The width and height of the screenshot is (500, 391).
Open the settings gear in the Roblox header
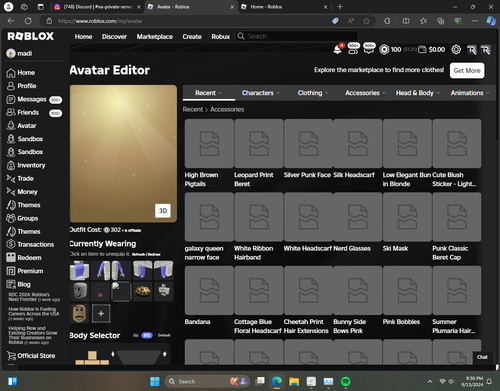pyautogui.click(x=456, y=50)
